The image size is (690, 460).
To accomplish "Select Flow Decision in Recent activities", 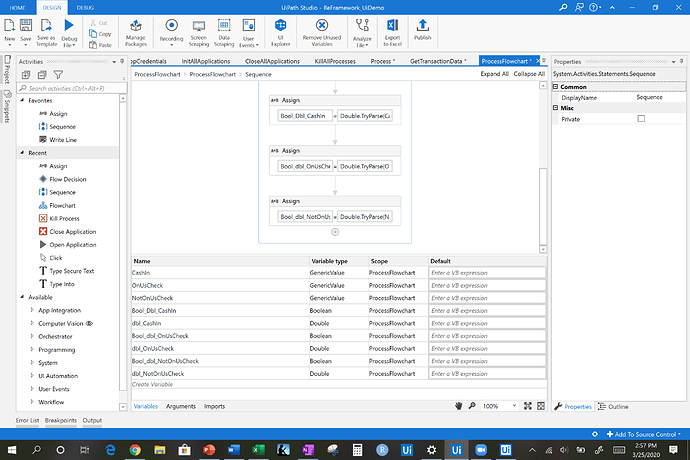I will click(x=62, y=179).
